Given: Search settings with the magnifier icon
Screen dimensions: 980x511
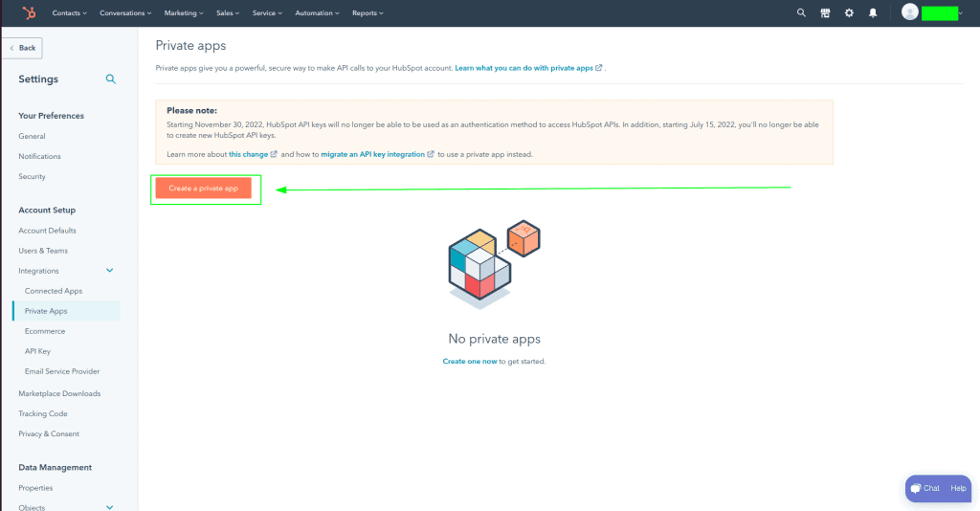Looking at the screenshot, I should coord(111,78).
